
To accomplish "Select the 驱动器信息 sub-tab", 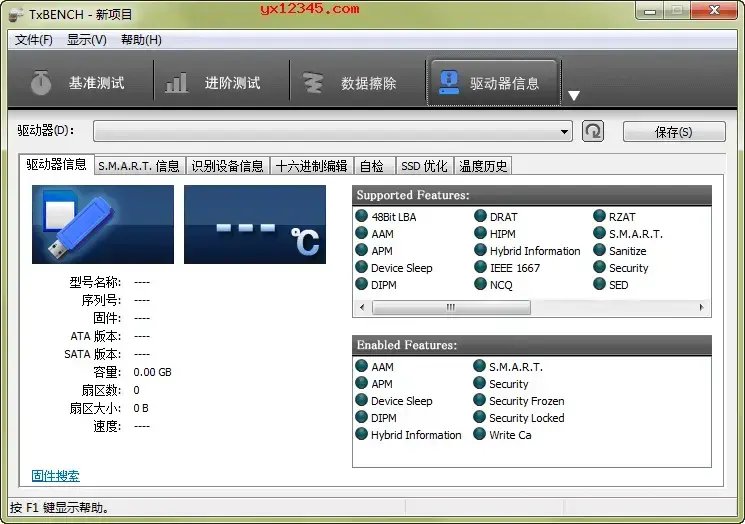I will pyautogui.click(x=56, y=165).
